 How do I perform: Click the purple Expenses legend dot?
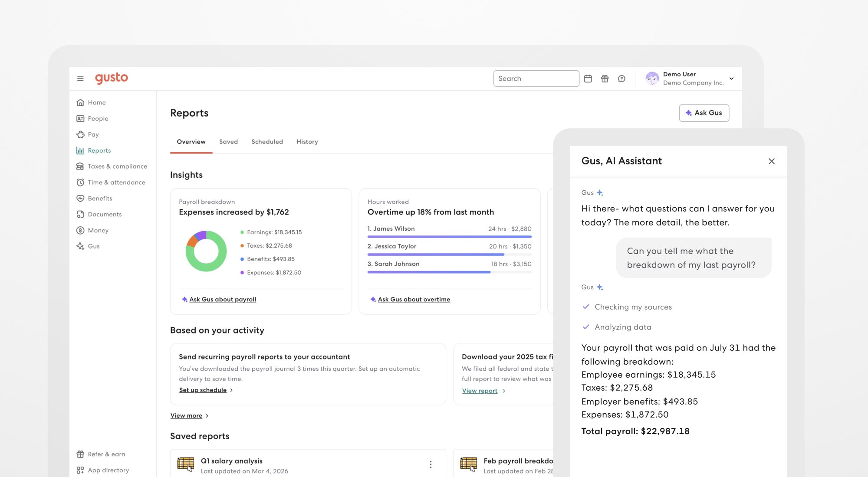click(242, 273)
